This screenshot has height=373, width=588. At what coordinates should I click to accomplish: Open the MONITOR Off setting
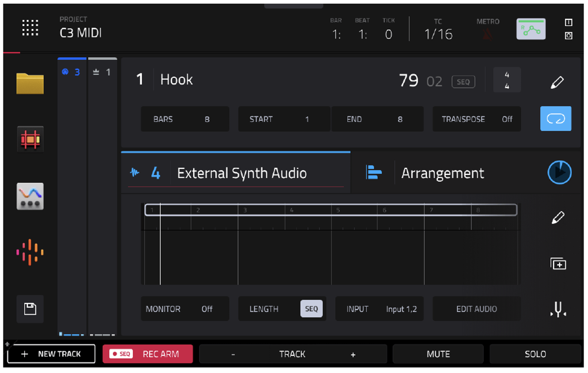click(x=185, y=309)
